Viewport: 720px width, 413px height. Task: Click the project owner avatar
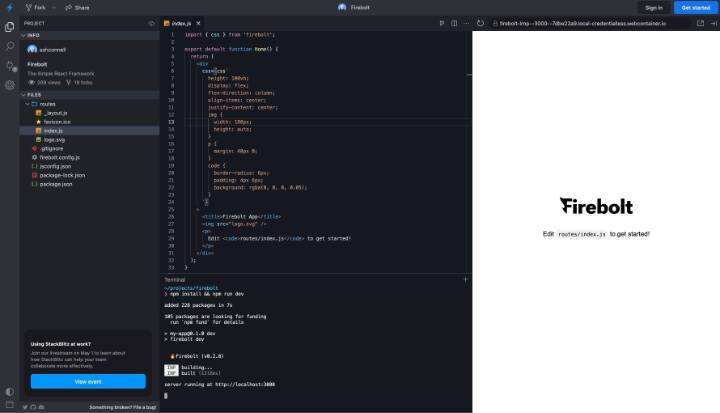coord(32,49)
